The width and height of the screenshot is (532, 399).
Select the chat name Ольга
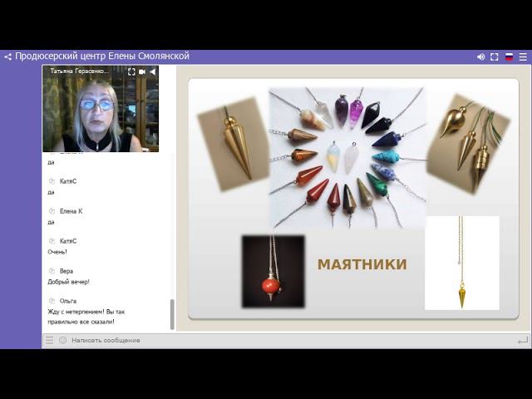[68, 301]
